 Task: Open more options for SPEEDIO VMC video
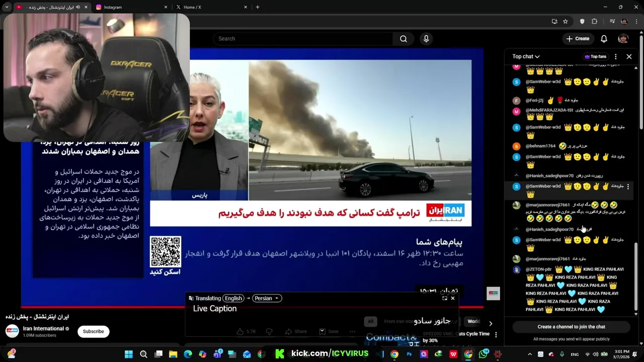(496, 334)
